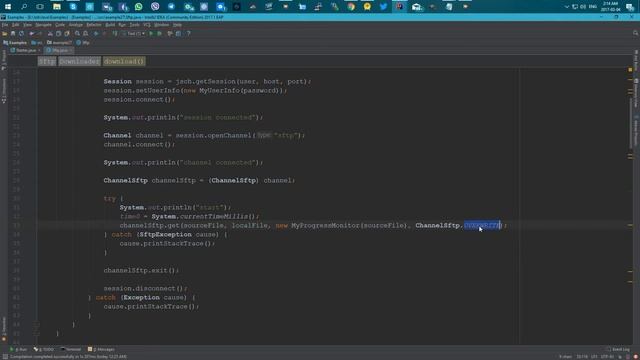640x360 pixels.
Task: Open the Event Log tool window
Action: click(x=618, y=349)
